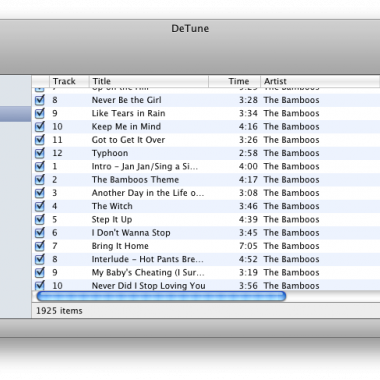Select 'My Baby's Cheating (I Sur...' title
380x380 pixels.
148,273
